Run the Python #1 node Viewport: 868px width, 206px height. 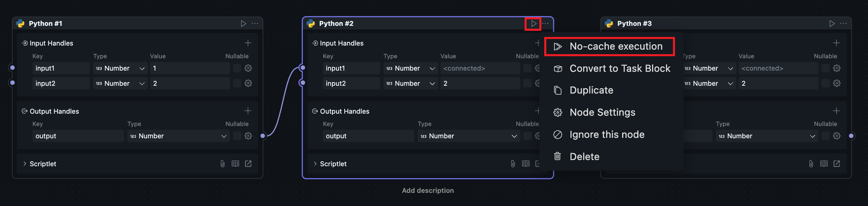point(243,24)
